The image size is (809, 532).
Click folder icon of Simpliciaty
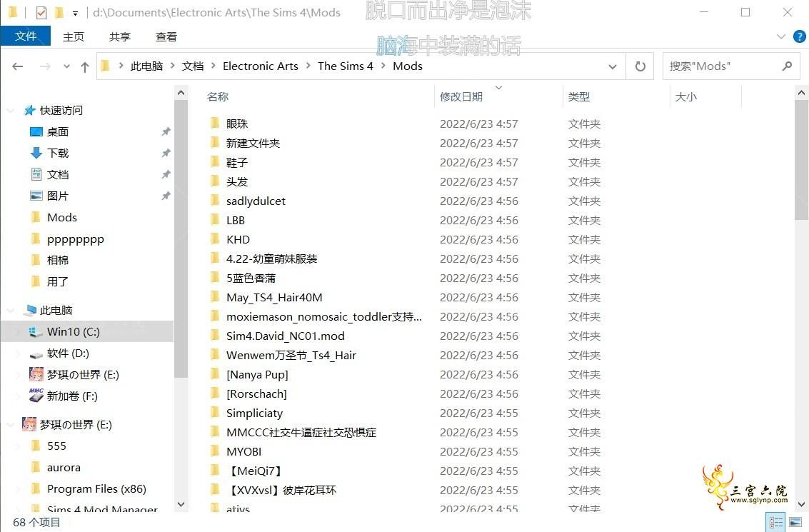pyautogui.click(x=215, y=412)
